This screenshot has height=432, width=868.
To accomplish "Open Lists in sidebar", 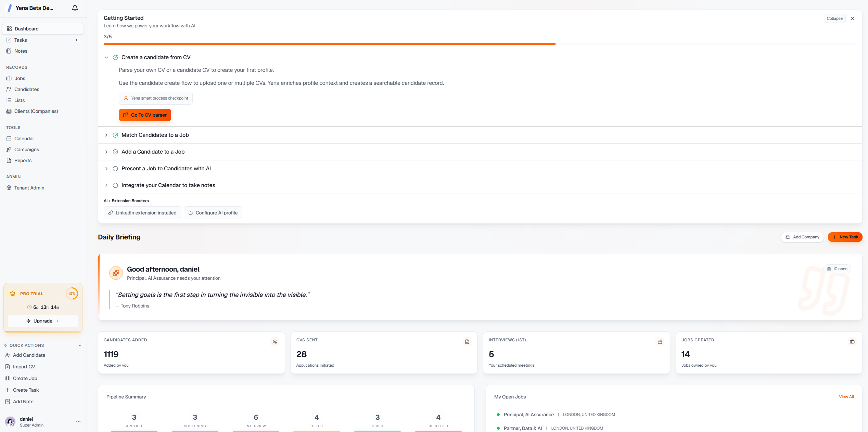I will coord(43,100).
